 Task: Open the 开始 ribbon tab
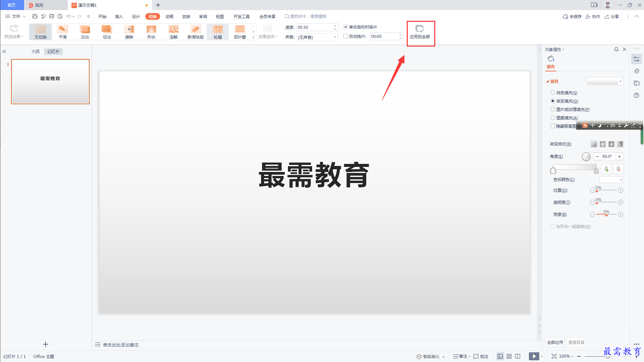coord(102,16)
